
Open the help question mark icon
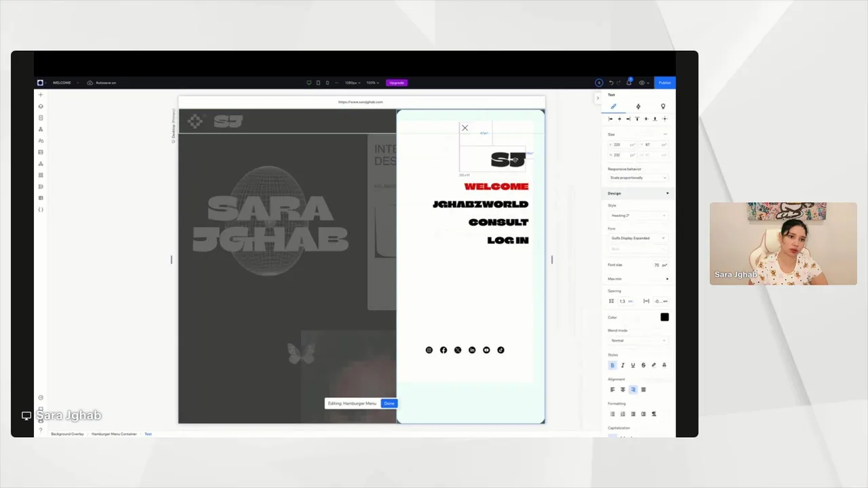point(41,430)
